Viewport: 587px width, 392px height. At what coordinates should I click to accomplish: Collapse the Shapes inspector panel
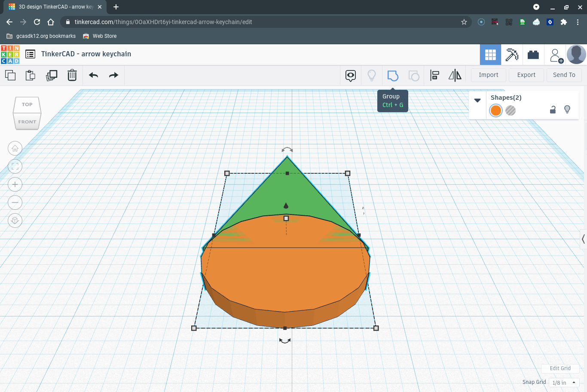(x=477, y=101)
